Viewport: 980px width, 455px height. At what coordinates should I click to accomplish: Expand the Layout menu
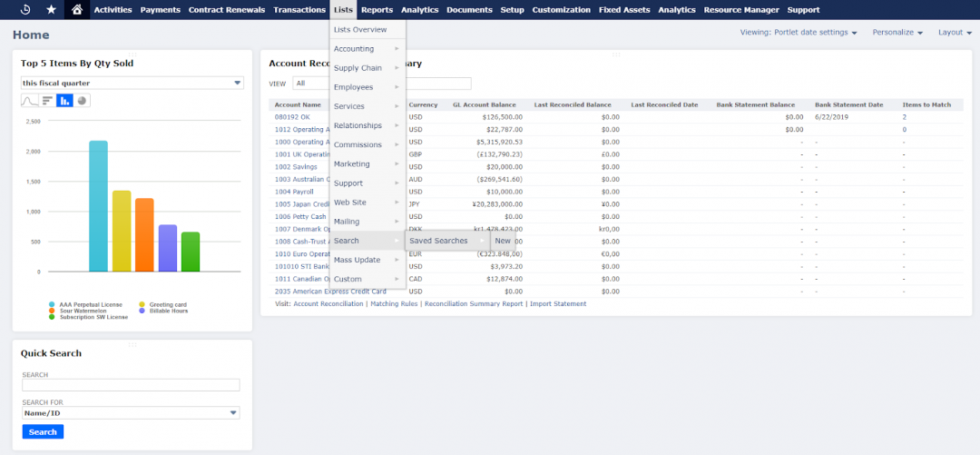(955, 32)
